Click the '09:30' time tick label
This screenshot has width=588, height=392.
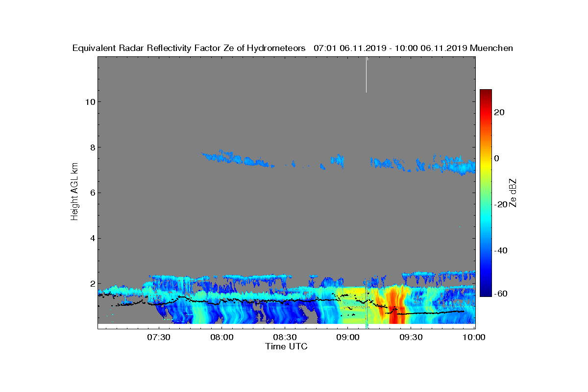pyautogui.click(x=411, y=337)
